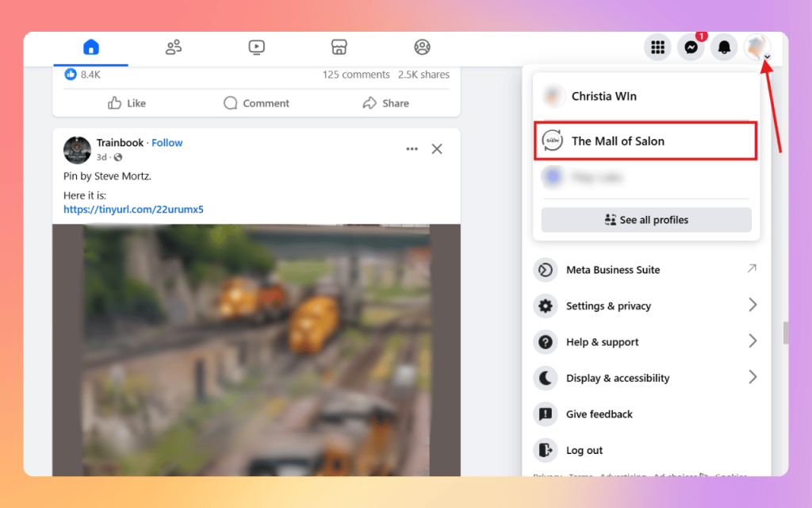Image resolution: width=812 pixels, height=508 pixels.
Task: Open the apps grid menu
Action: (x=657, y=48)
